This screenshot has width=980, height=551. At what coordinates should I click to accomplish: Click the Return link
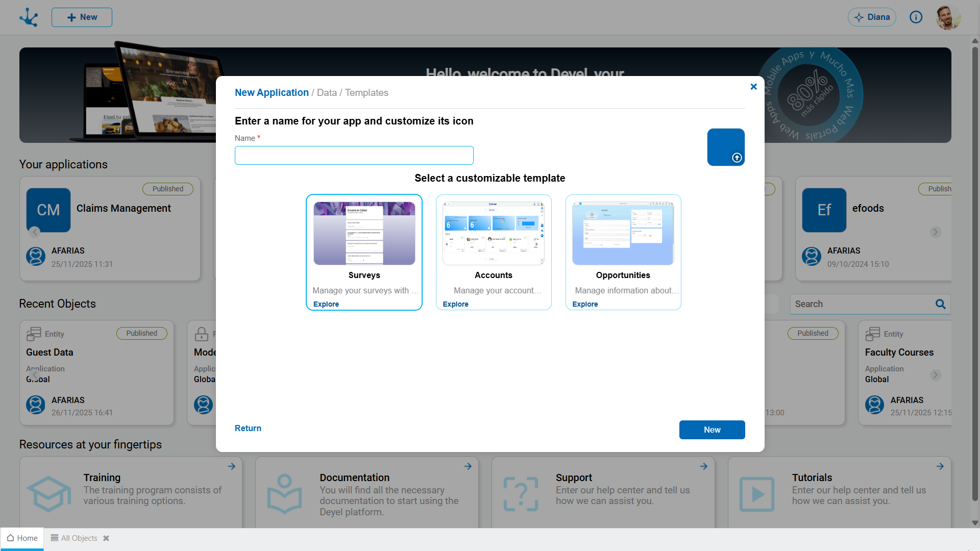(x=248, y=429)
